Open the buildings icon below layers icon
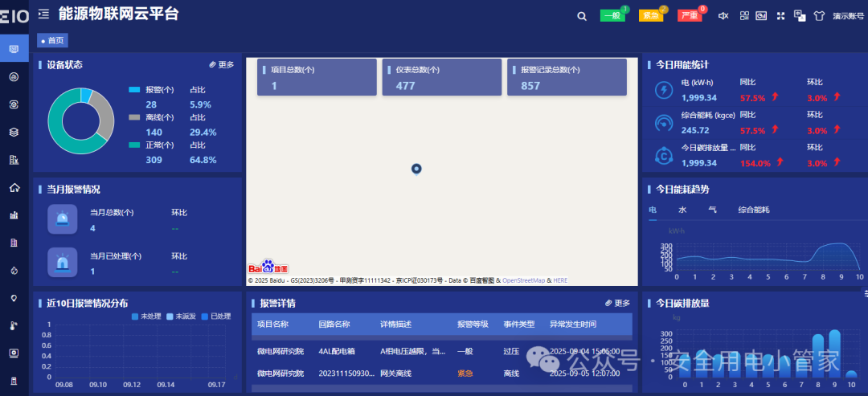 (x=14, y=160)
